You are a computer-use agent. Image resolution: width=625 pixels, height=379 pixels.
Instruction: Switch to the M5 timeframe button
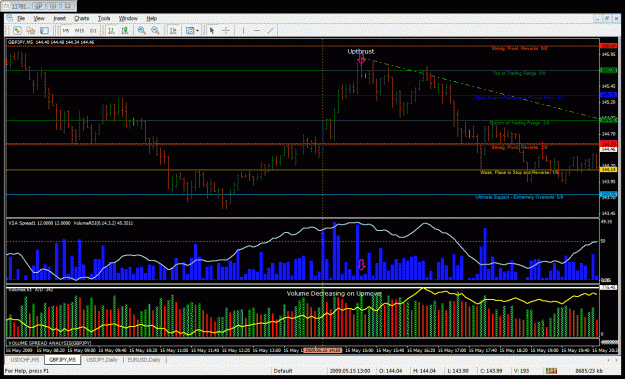[66, 30]
